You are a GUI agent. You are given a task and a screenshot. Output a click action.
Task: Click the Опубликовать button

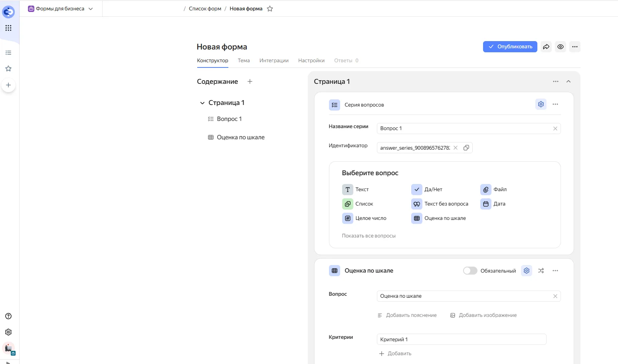[510, 47]
